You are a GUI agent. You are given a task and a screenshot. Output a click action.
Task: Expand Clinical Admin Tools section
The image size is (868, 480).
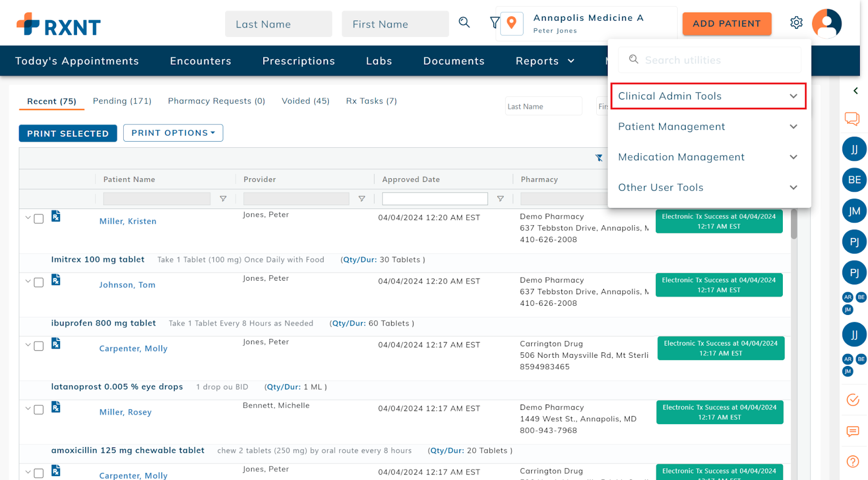[708, 96]
